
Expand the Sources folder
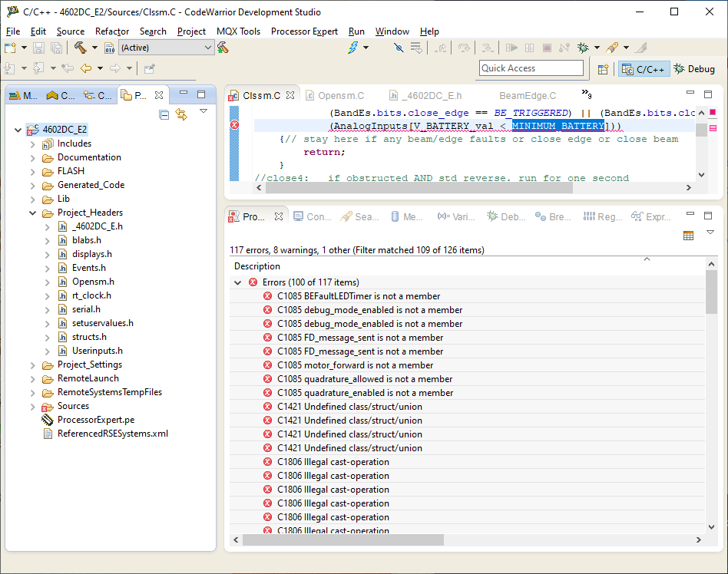32,406
